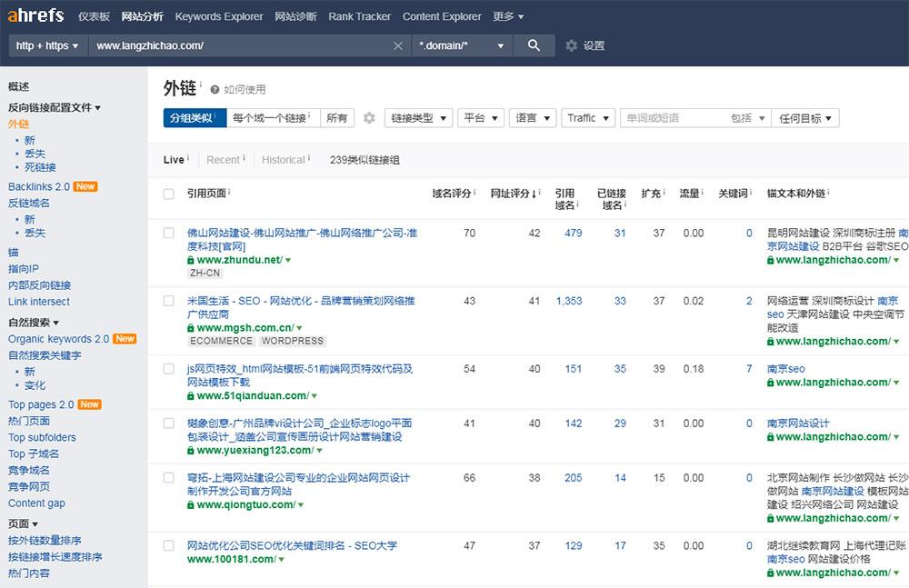Click the WORDPRESS tag under mgsh.com.cn
The width and height of the screenshot is (909, 588).
pos(293,341)
